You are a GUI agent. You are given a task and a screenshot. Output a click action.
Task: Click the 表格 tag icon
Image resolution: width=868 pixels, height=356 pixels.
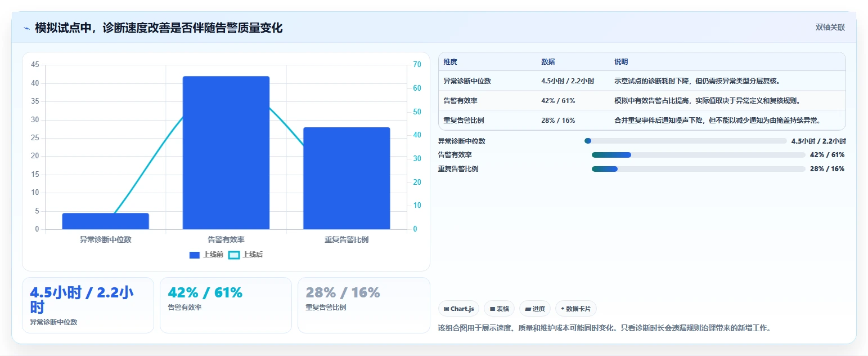tap(492, 309)
